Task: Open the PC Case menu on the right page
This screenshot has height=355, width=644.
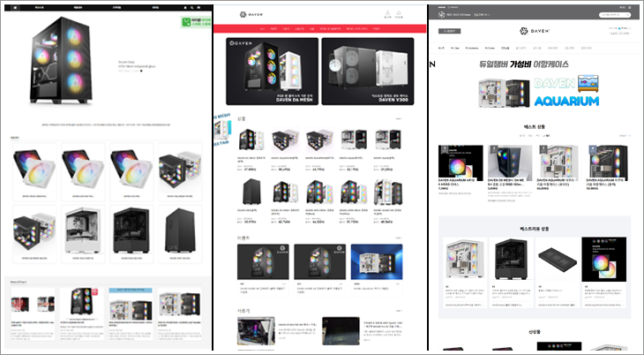Action: tap(454, 49)
